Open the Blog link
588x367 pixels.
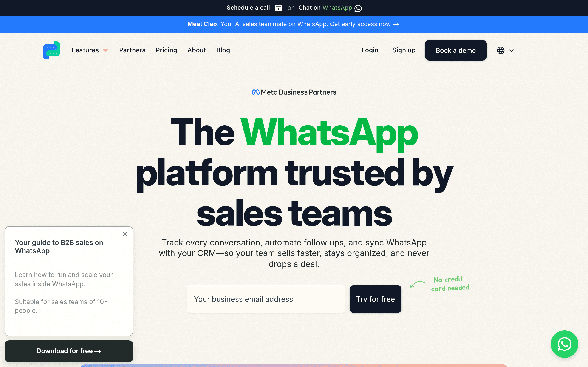pos(223,50)
